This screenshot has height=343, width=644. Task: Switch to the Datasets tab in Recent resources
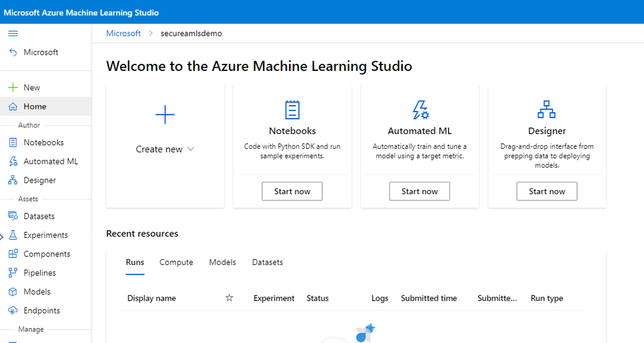pos(267,262)
